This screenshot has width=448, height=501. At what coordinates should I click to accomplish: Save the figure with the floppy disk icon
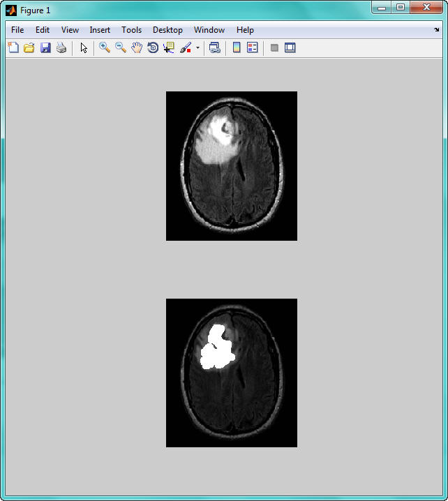(x=45, y=47)
